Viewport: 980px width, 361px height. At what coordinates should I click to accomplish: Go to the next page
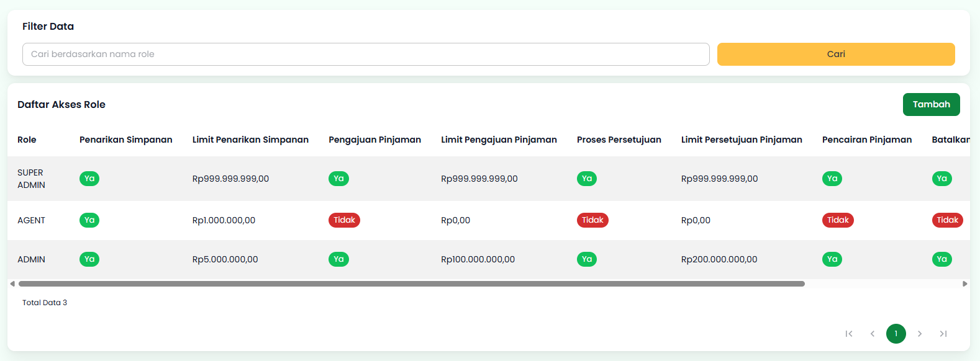pos(920,334)
